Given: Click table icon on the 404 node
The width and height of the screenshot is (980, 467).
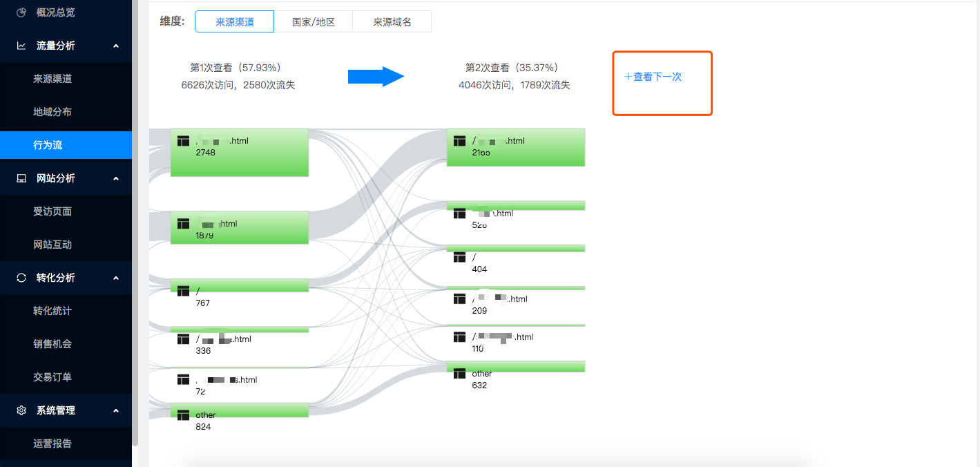Looking at the screenshot, I should tap(459, 257).
